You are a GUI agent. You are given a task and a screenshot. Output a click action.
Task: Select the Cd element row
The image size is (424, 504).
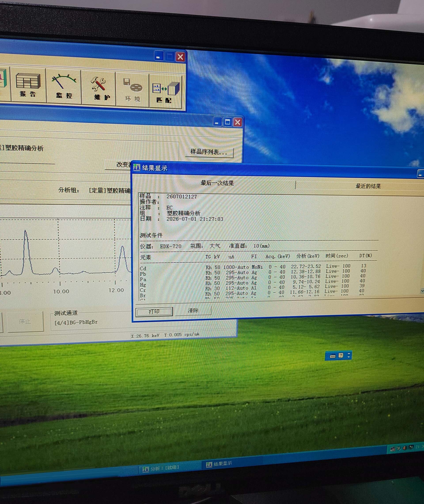[254, 267]
